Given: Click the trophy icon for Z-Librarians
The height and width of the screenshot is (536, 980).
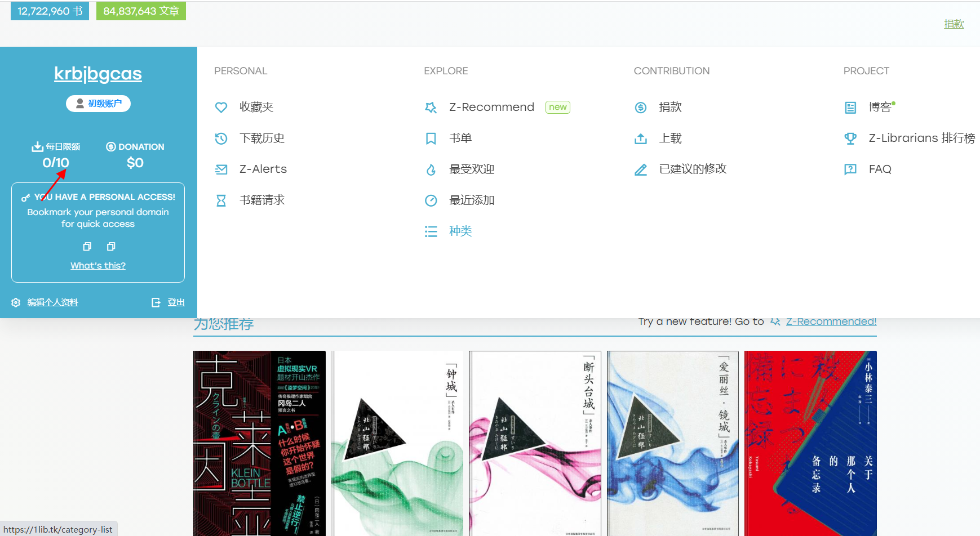Looking at the screenshot, I should (x=850, y=139).
